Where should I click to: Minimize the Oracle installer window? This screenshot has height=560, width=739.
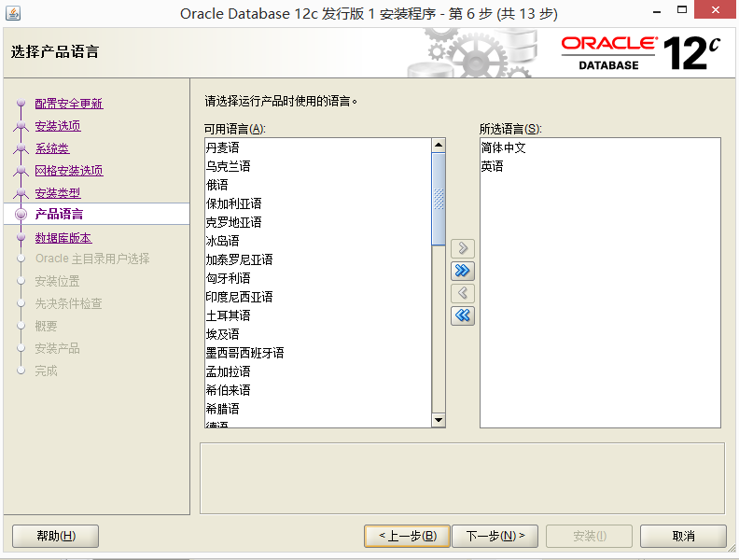(x=657, y=11)
